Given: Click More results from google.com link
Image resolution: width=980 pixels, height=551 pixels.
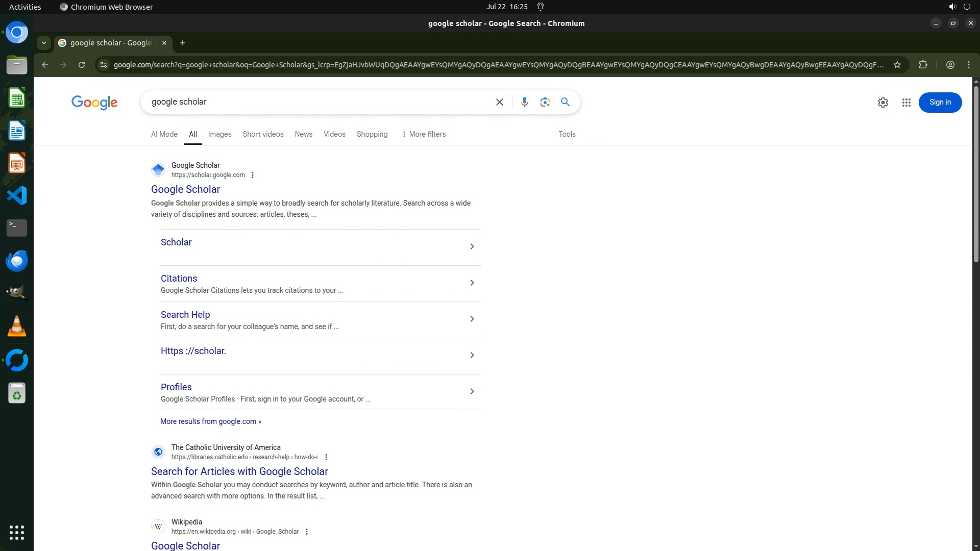Looking at the screenshot, I should click(210, 421).
